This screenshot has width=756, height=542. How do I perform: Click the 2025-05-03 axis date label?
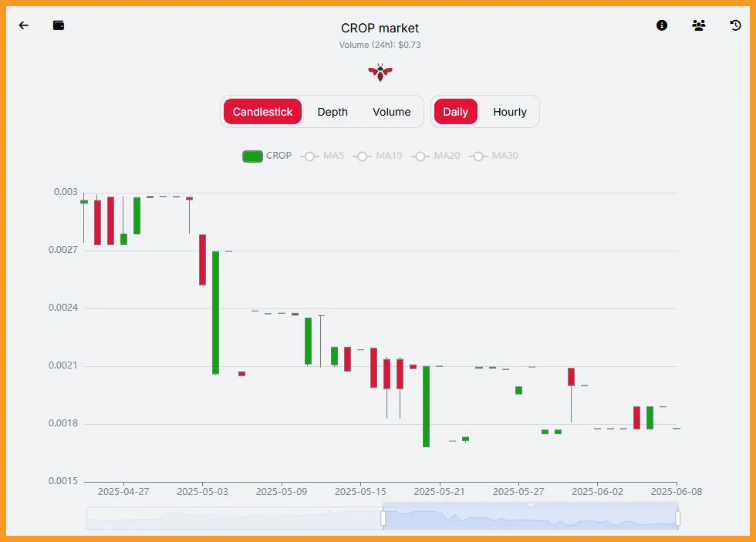pyautogui.click(x=202, y=492)
